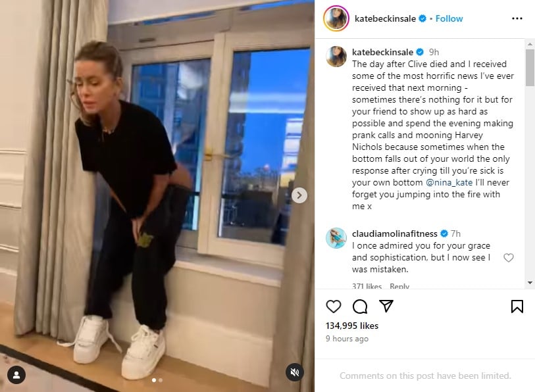Go to the next slide with the arrow
Screen dimensions: 535x392
point(299,195)
